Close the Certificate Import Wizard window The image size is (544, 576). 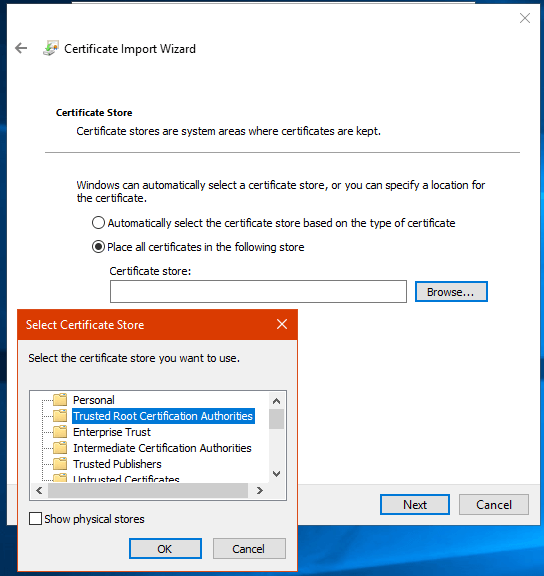coord(525,18)
